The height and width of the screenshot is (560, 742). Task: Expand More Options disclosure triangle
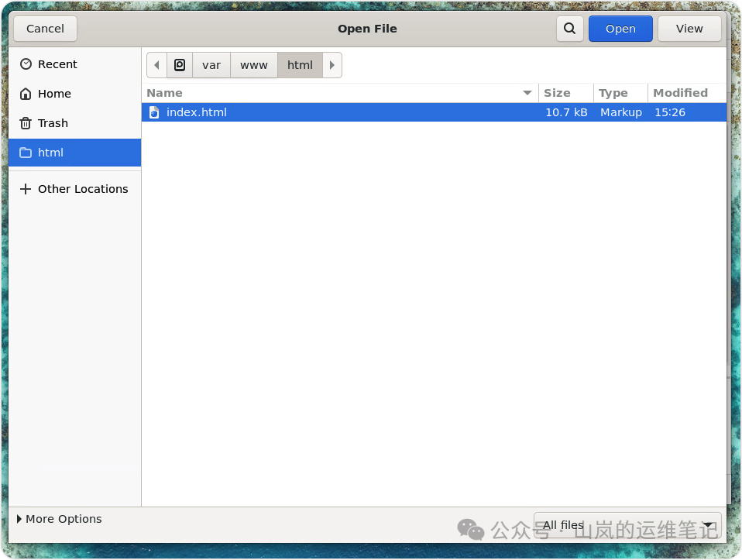19,519
